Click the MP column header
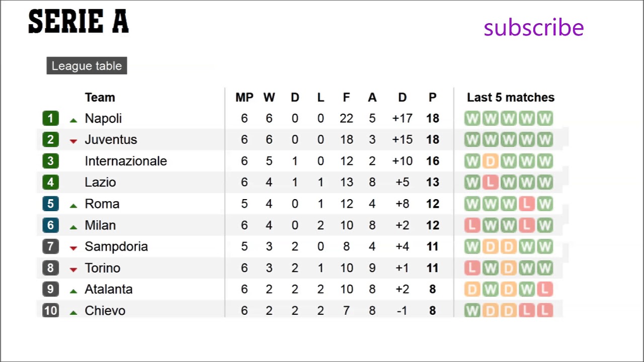644x362 pixels. click(x=245, y=98)
